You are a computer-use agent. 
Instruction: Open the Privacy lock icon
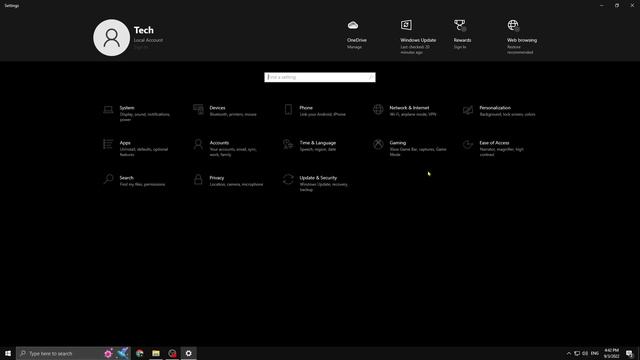click(198, 179)
